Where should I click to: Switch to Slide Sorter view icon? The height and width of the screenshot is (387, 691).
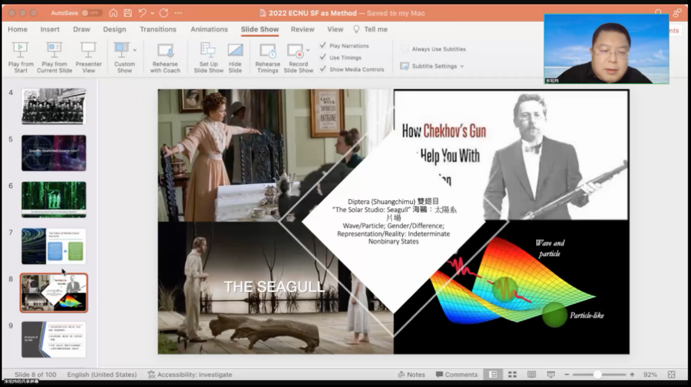point(512,374)
